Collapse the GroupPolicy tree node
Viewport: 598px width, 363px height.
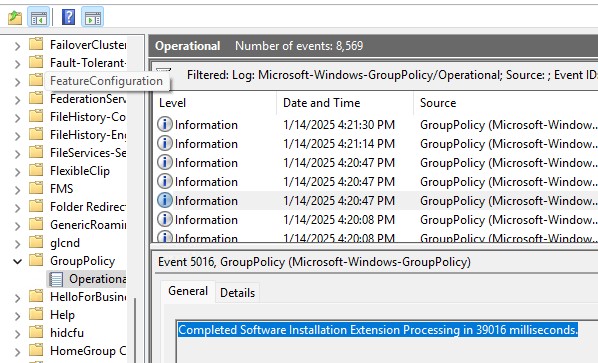pyautogui.click(x=17, y=261)
